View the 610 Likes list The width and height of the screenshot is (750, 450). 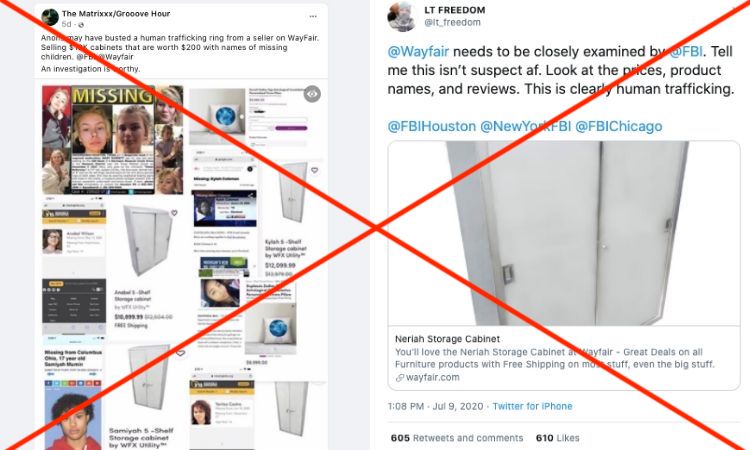pos(557,438)
